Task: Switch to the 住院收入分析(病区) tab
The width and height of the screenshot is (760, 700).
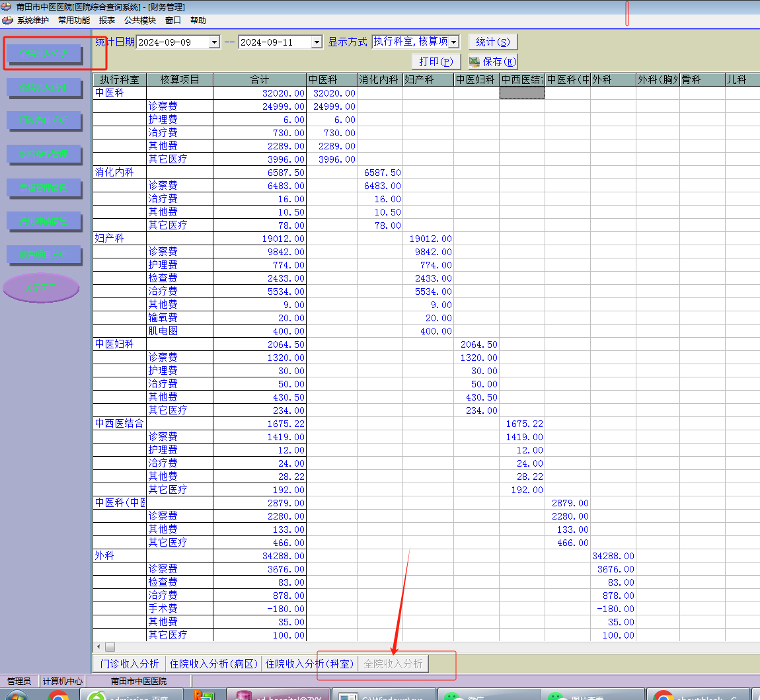Action: click(x=213, y=664)
